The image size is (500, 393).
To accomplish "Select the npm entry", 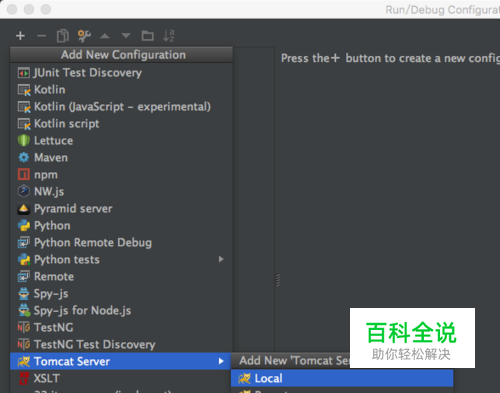I will [121, 175].
